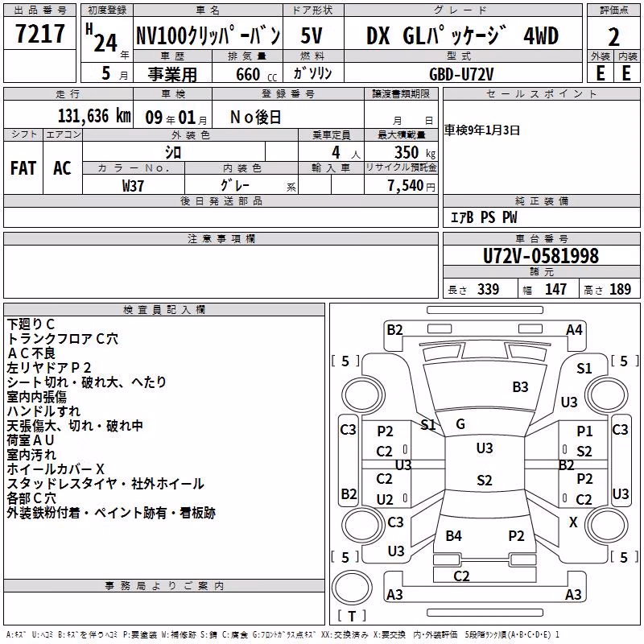Screen dimensions: 644x644
Task: Click the overall evaluation score 2
Action: [613, 37]
